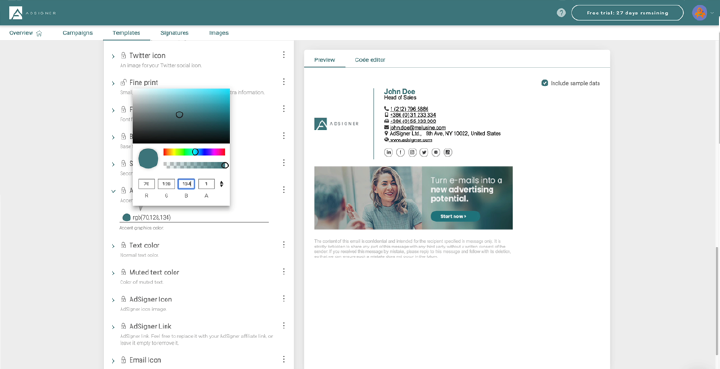Open more options for AdSigner Icon row
This screenshot has width=720, height=369.
(284, 299)
